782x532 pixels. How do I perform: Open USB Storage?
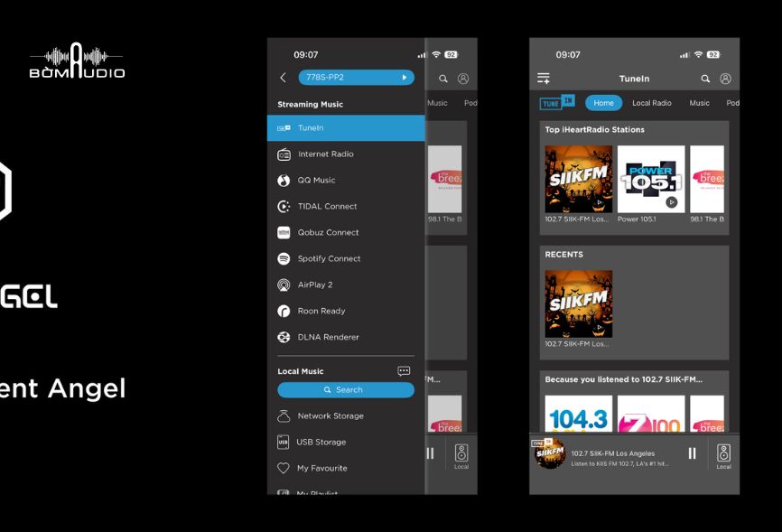tap(346, 443)
